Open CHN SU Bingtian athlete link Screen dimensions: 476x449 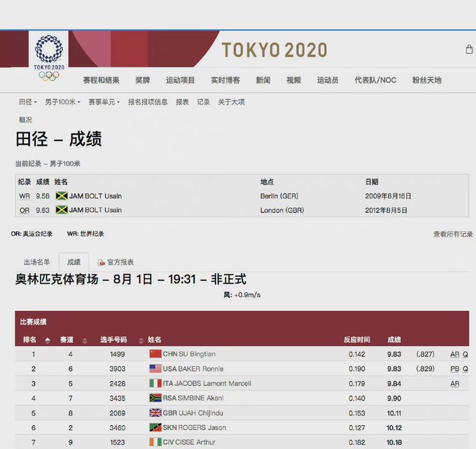(189, 354)
